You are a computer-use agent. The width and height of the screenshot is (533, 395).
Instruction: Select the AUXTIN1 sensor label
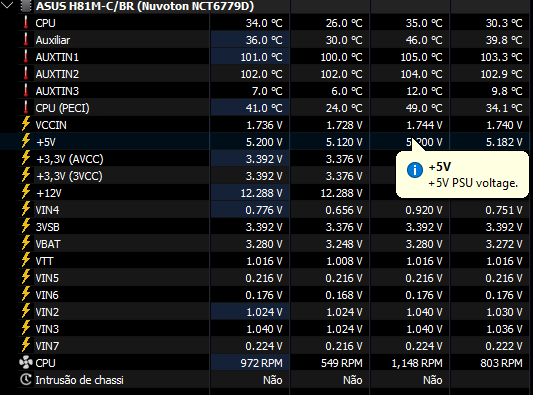[x=57, y=57]
